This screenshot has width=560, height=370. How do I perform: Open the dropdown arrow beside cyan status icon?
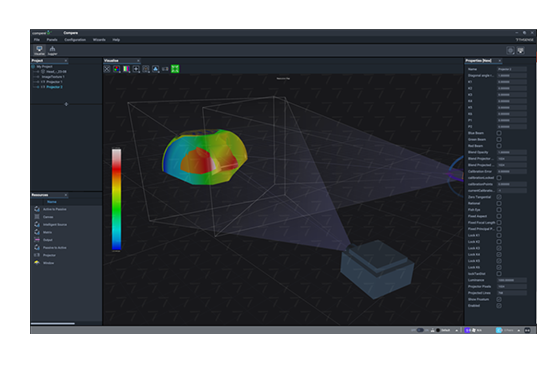point(519,331)
